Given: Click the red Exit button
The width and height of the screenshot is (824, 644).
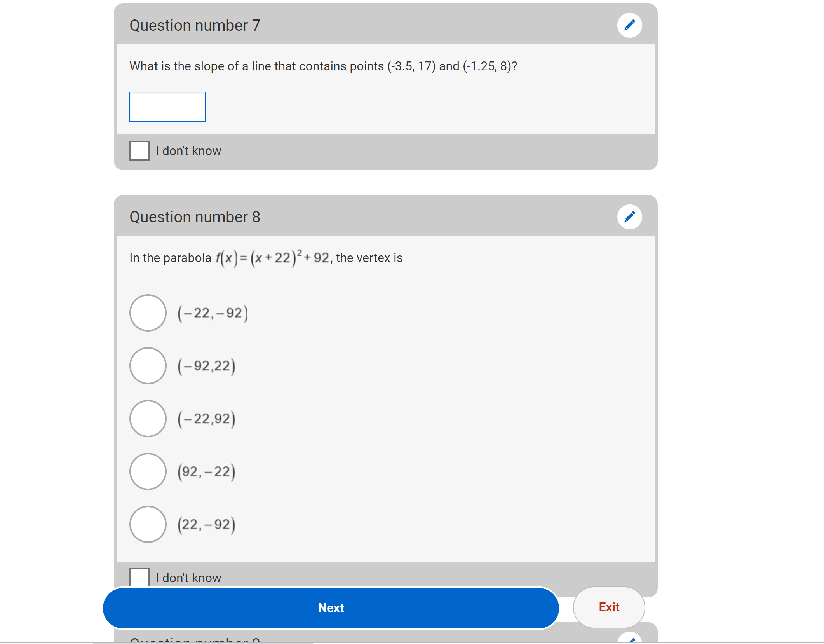Looking at the screenshot, I should 609,607.
